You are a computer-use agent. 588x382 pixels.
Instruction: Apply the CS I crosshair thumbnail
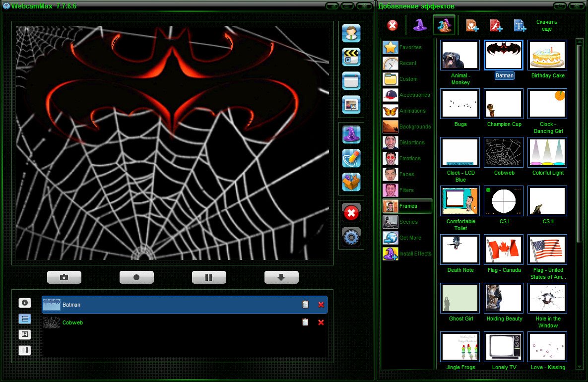point(504,201)
